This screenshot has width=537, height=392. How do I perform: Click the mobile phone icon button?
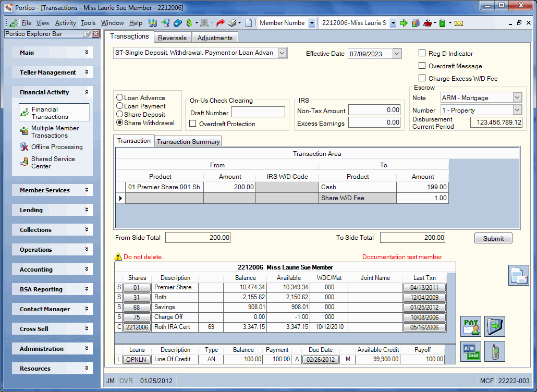pos(495,351)
